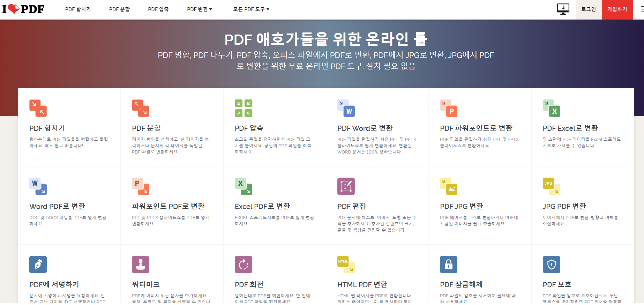This screenshot has width=644, height=305.
Task: Expand the 모든 PDF 도구 dropdown
Action: pyautogui.click(x=251, y=9)
